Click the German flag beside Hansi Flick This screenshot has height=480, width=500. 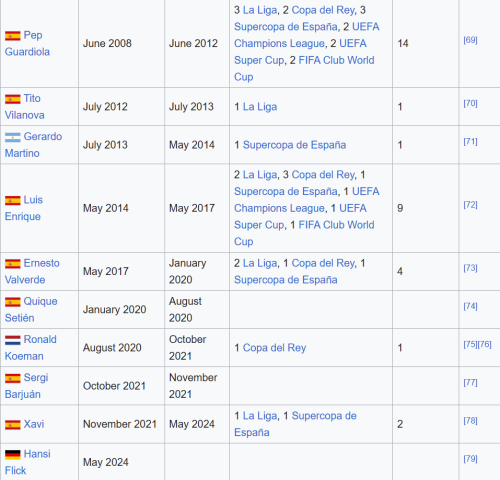coord(13,455)
